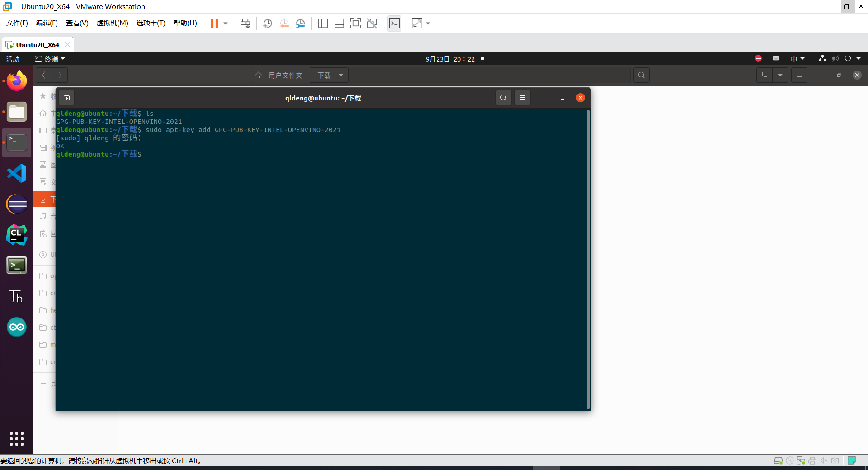Viewport: 868px width, 470px height.
Task: Open the 查看(V) menu
Action: 77,23
